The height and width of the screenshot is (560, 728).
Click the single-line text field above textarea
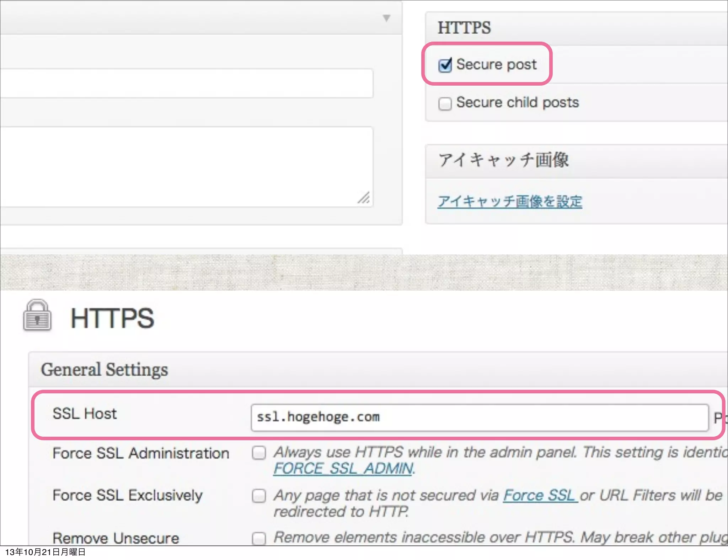click(x=185, y=83)
